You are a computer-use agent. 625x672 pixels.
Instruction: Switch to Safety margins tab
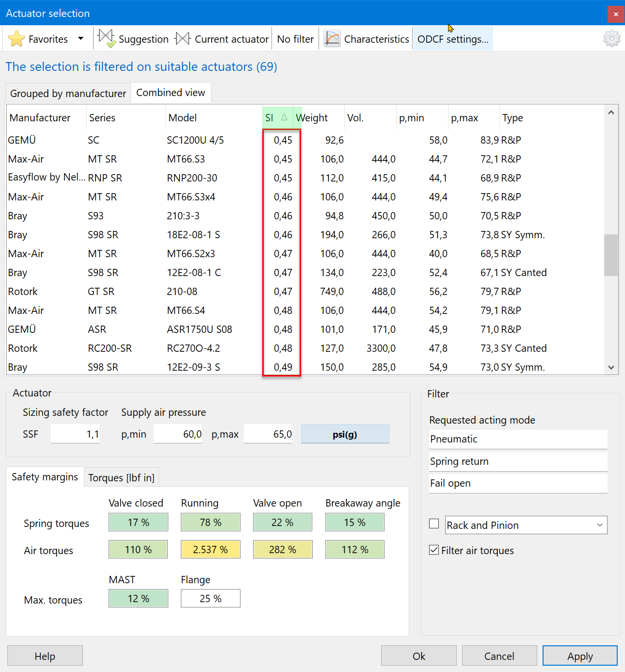click(45, 477)
